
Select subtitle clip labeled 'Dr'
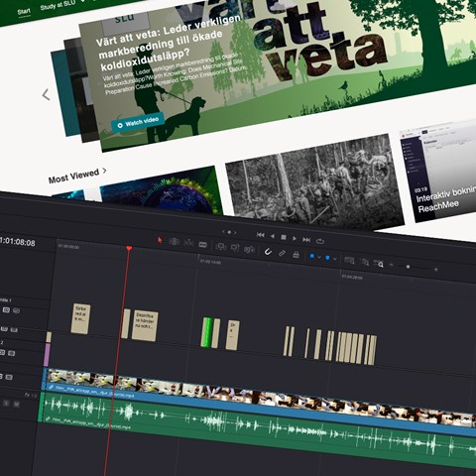pos(233,335)
